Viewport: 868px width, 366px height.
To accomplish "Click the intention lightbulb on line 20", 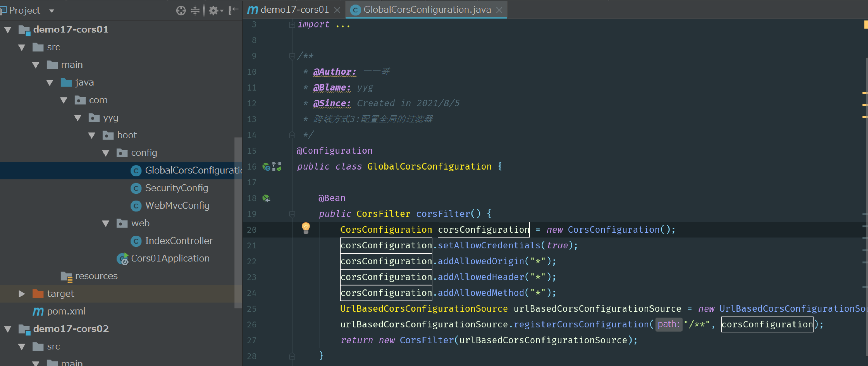I will pos(306,228).
